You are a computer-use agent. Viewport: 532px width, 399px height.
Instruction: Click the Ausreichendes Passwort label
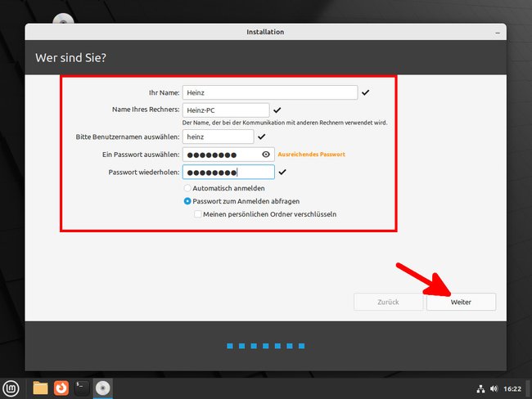[312, 155]
